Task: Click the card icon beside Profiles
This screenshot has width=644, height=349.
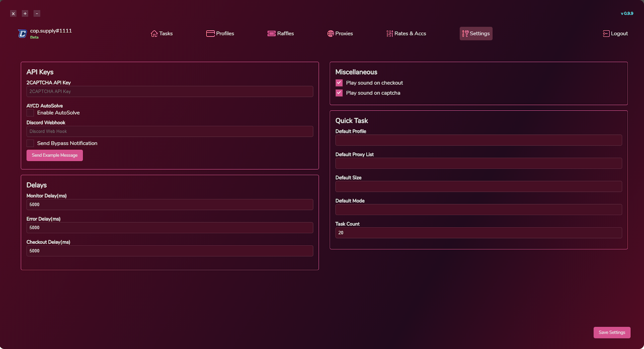Action: pos(210,34)
